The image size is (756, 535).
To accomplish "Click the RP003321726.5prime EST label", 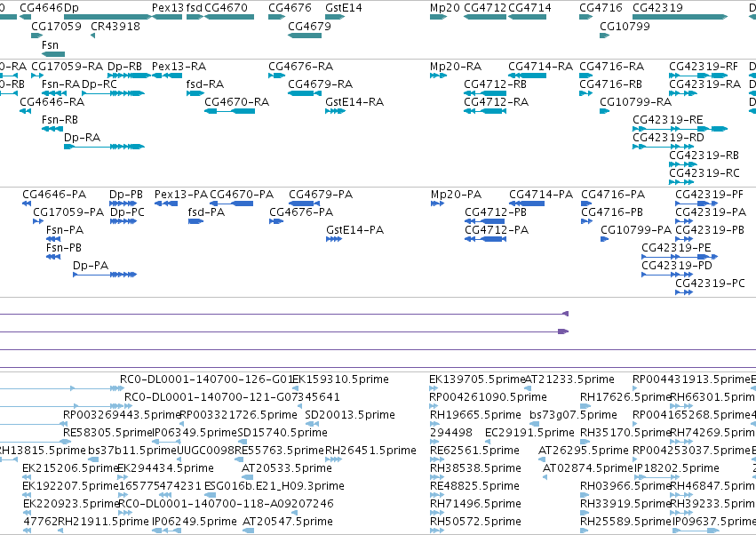I will (x=239, y=415).
